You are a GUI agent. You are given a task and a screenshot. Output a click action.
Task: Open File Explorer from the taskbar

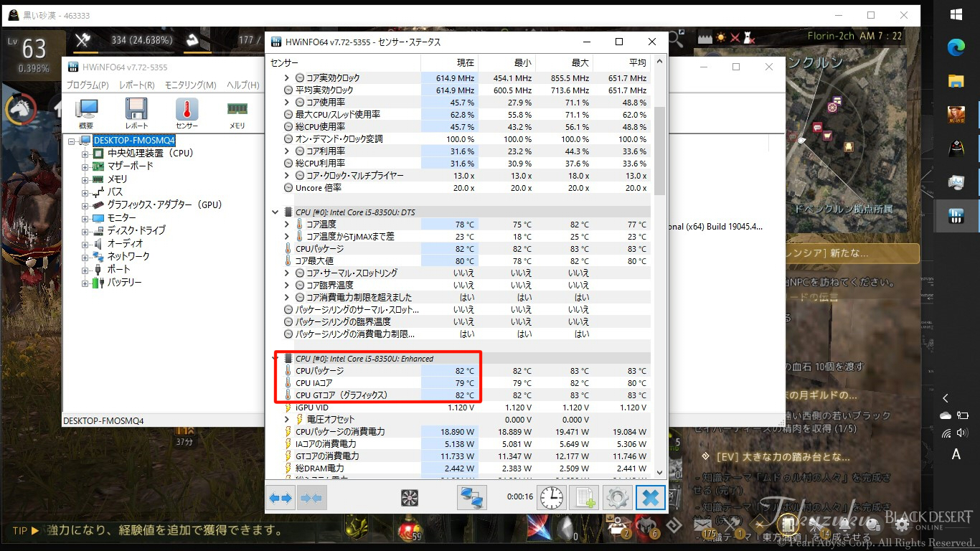click(x=956, y=80)
